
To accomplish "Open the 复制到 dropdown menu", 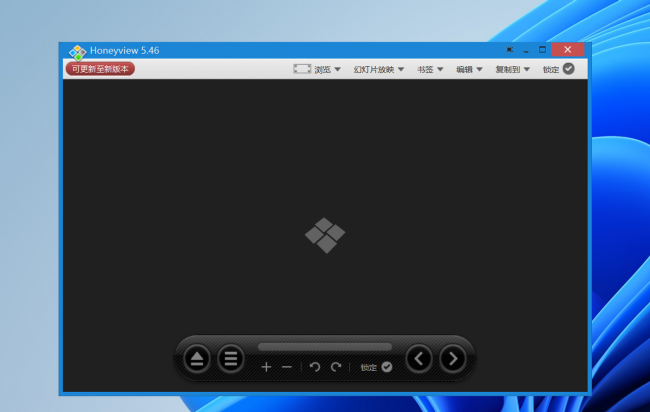I will click(x=513, y=69).
